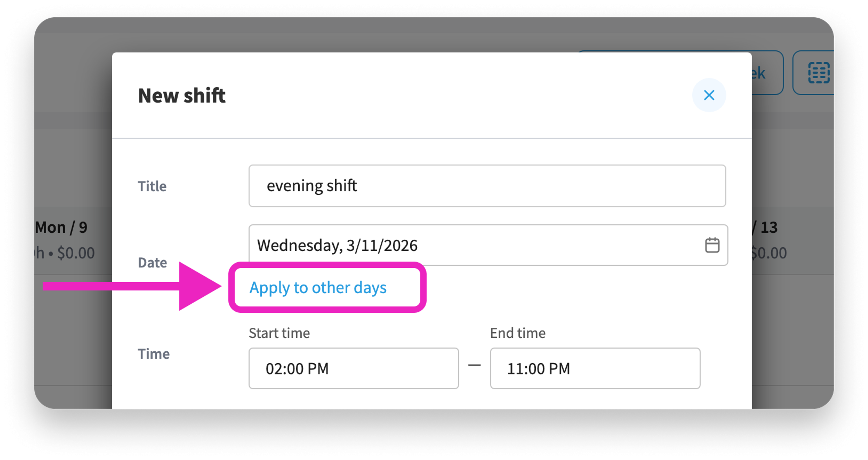Open the End time field showing 11:00 PM
This screenshot has width=868, height=460.
(x=595, y=368)
